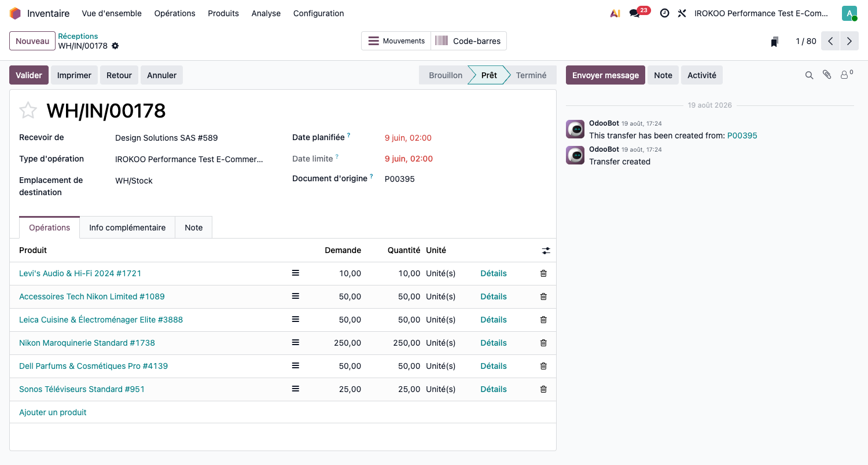Switch to the Note tab in form
Viewport: 868px width, 465px height.
point(194,228)
